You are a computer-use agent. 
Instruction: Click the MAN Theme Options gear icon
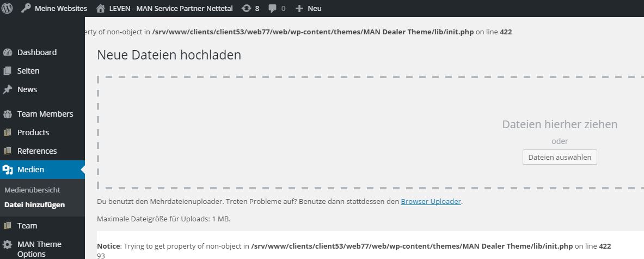coord(8,245)
